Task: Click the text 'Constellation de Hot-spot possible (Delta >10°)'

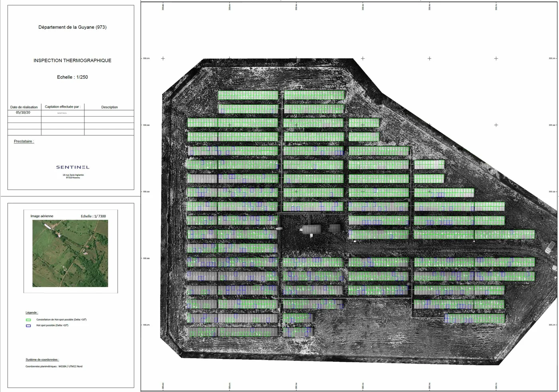Action: (x=61, y=320)
